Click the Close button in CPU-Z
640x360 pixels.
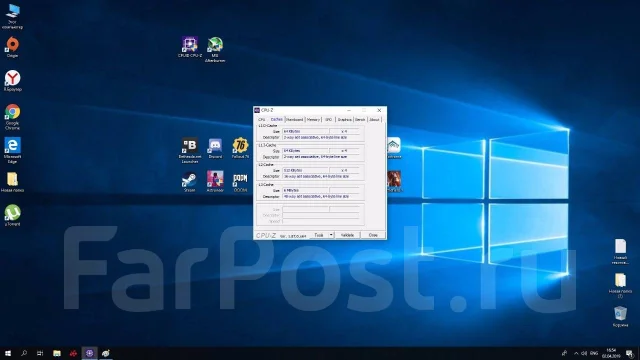(x=373, y=235)
